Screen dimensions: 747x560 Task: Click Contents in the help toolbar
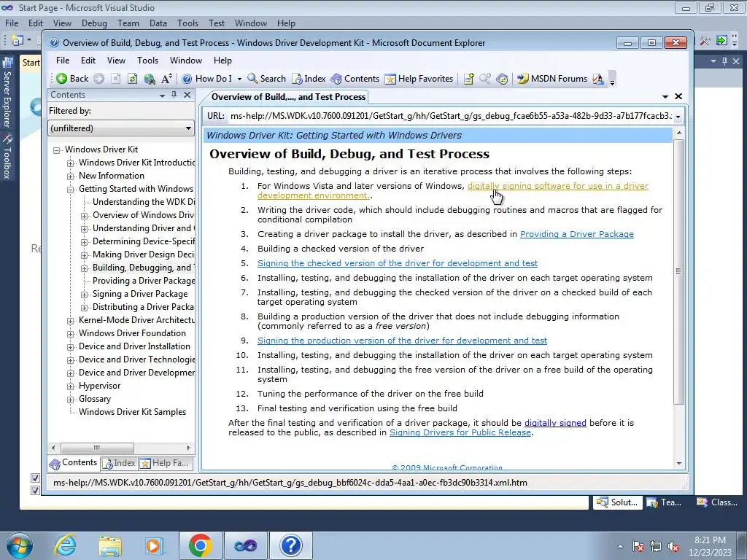(355, 79)
